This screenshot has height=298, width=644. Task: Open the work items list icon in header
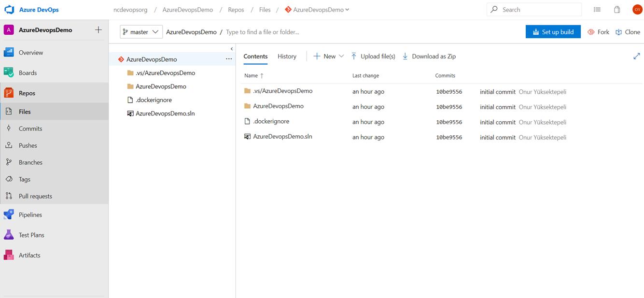pos(597,10)
